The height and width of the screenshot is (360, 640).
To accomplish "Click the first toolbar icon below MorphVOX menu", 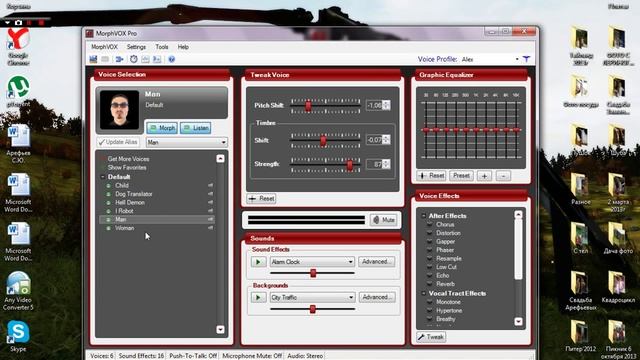I will [93, 59].
